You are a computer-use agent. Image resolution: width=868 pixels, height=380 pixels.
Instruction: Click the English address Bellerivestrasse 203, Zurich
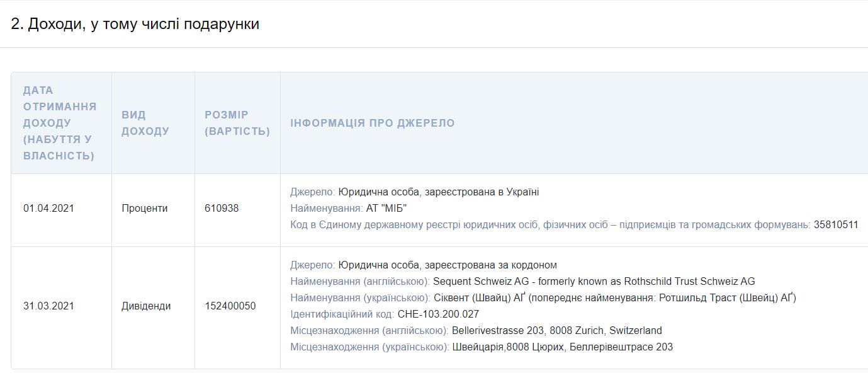click(556, 330)
